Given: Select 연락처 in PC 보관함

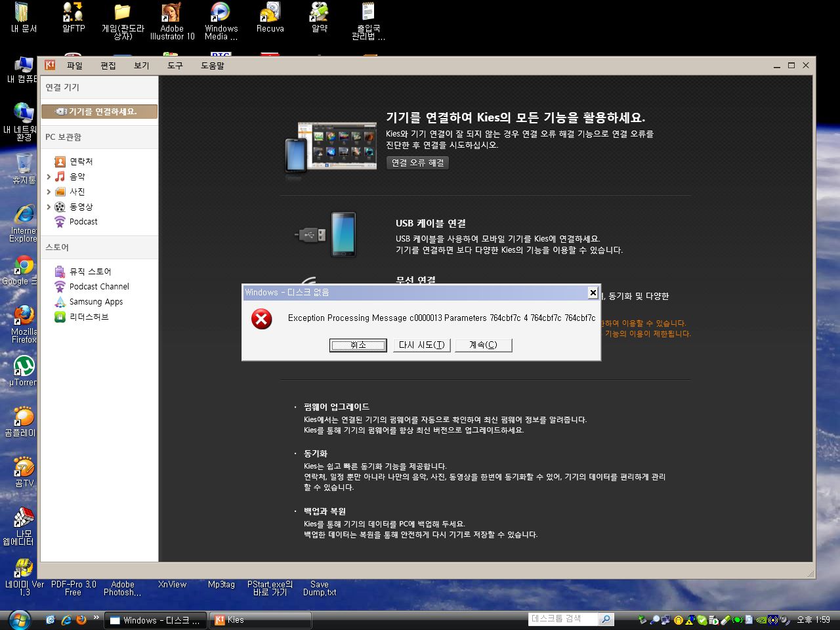Looking at the screenshot, I should coord(81,161).
